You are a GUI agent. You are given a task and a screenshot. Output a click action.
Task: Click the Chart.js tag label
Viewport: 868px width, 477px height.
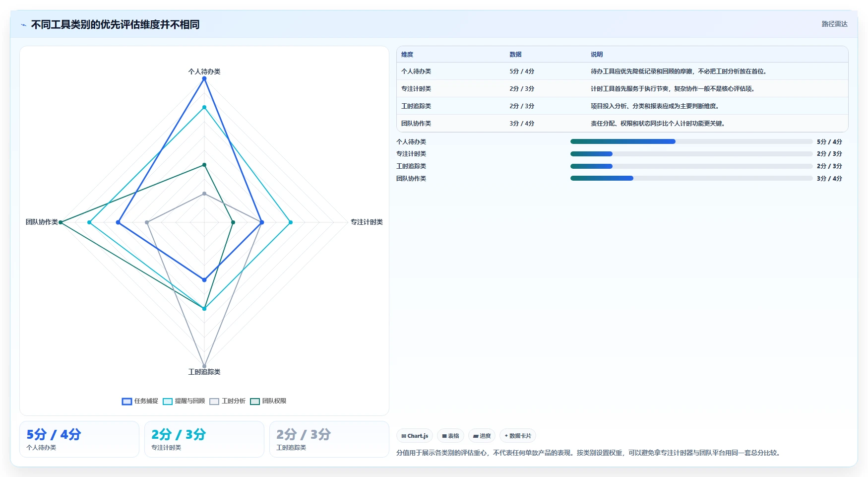[418, 436]
